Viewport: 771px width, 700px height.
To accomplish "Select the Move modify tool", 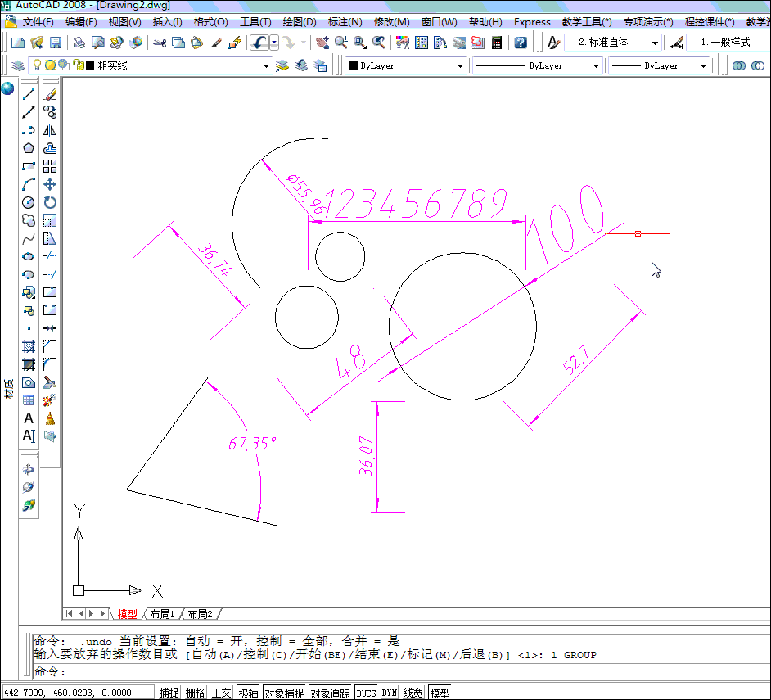I will pyautogui.click(x=50, y=184).
